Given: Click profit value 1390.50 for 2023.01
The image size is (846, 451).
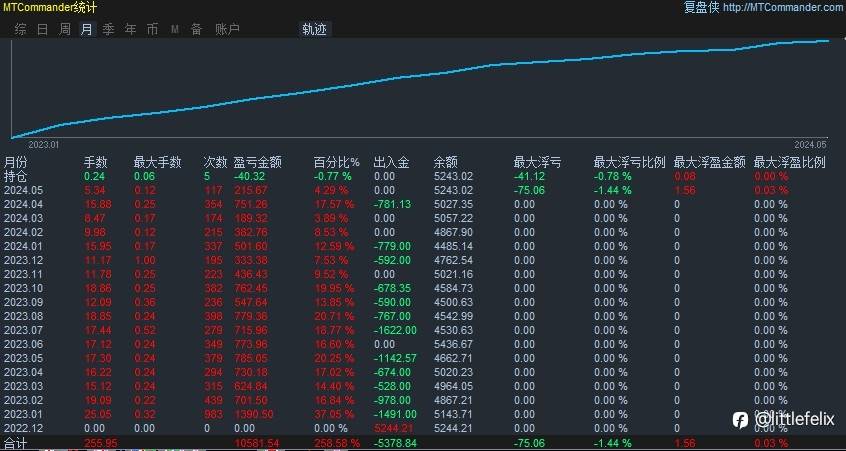Looking at the screenshot, I should (x=254, y=414).
